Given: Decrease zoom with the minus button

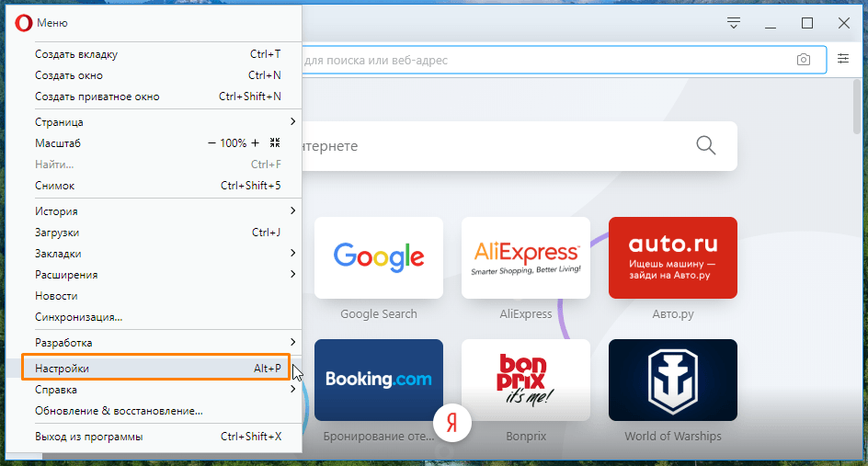Looking at the screenshot, I should [211, 143].
